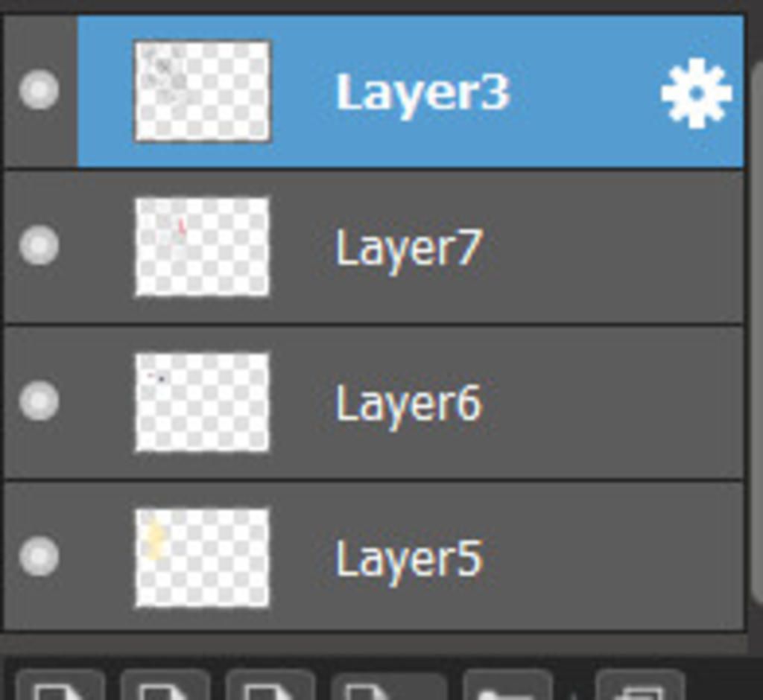Click the leftmost new layer page icon

coord(60,688)
